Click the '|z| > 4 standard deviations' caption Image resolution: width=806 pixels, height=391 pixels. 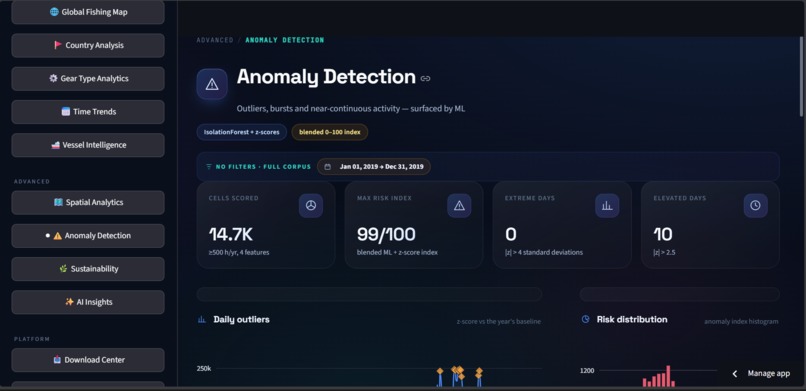point(544,252)
